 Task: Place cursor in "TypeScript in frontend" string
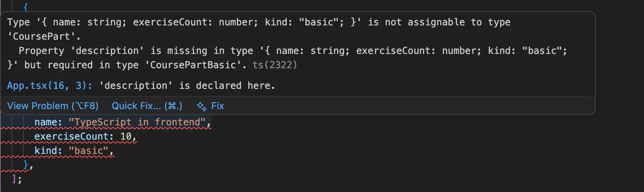tap(137, 122)
